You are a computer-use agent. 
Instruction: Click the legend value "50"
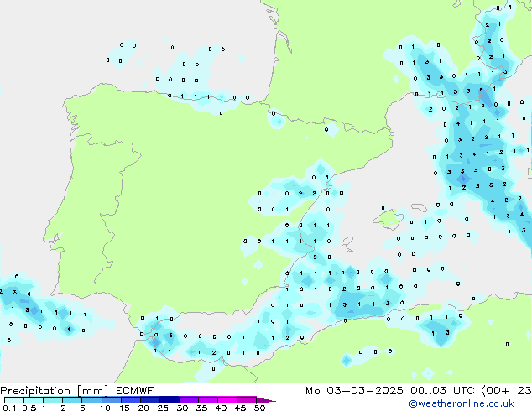[x=259, y=408]
